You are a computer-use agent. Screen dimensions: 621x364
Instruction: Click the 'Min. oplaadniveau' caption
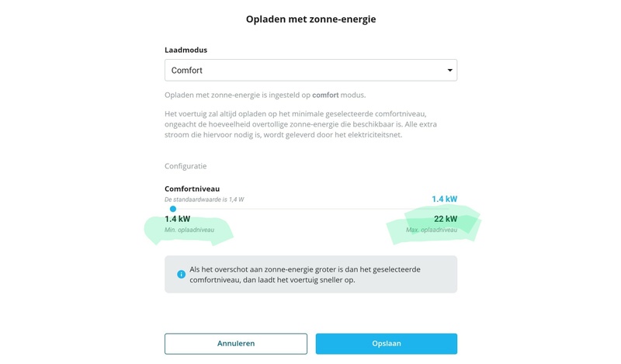click(x=190, y=230)
